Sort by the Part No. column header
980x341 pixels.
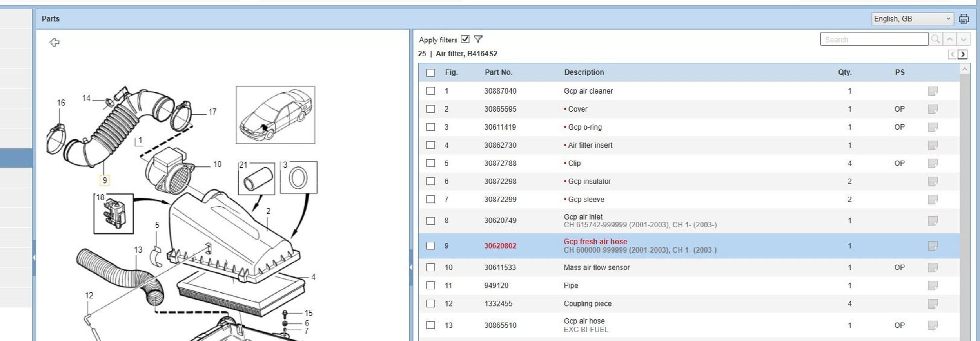coord(498,72)
